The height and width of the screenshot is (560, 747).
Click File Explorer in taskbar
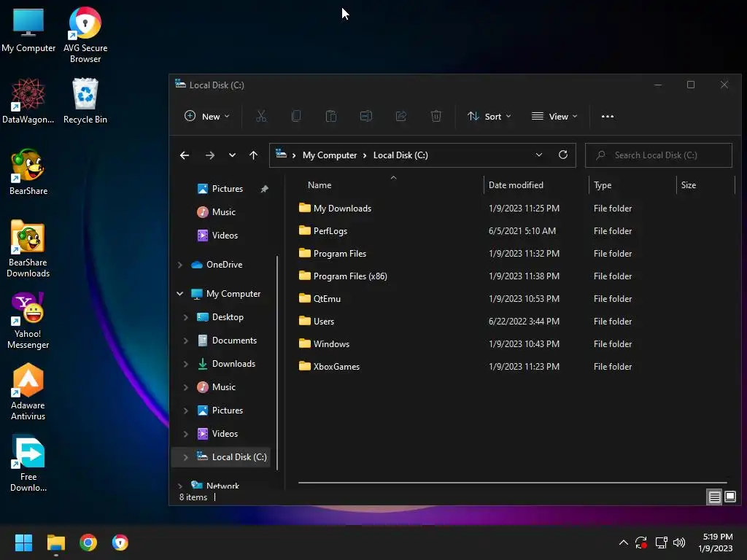[55, 542]
